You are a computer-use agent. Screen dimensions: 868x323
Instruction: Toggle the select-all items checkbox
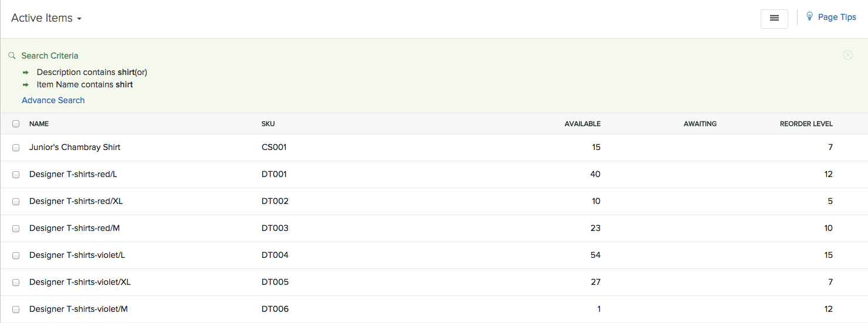click(16, 124)
